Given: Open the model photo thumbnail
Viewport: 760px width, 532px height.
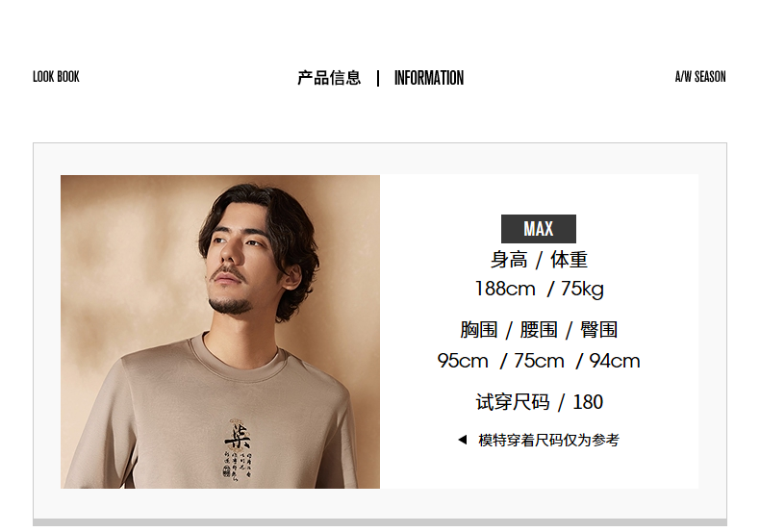Looking at the screenshot, I should pyautogui.click(x=220, y=331).
